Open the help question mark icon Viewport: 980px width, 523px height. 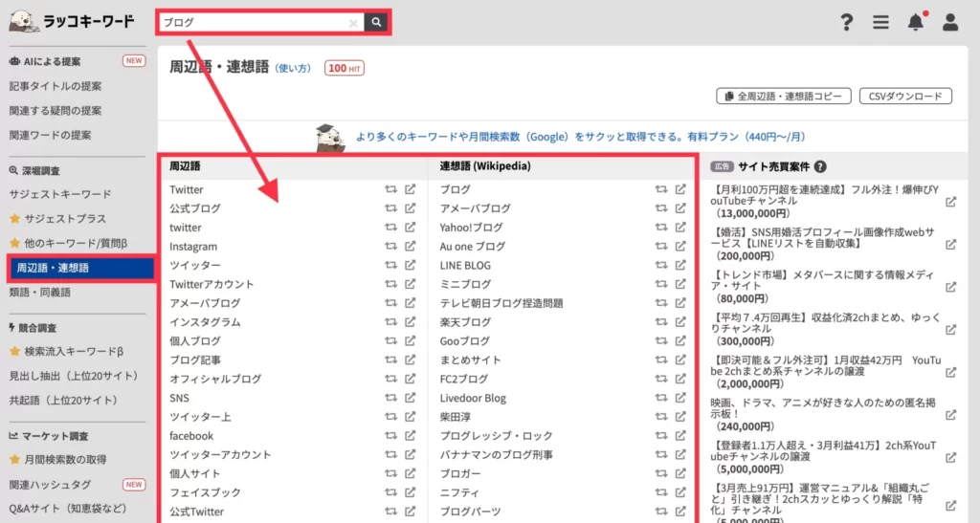[x=846, y=22]
